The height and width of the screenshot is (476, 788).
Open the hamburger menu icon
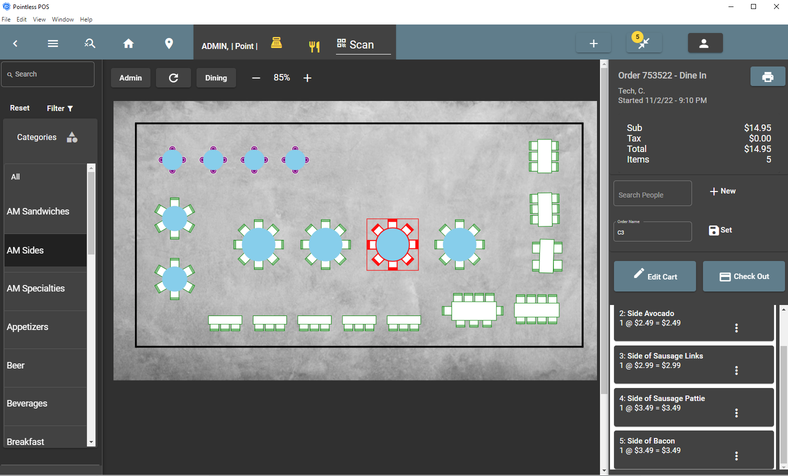click(53, 44)
